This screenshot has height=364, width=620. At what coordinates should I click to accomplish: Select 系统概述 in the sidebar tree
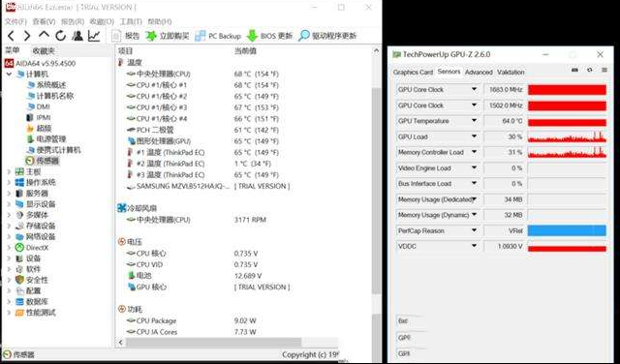tap(51, 85)
